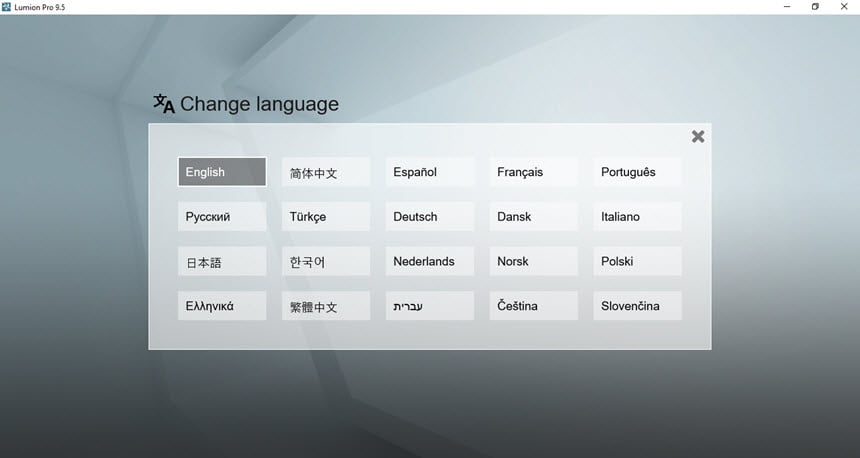Choose 日本語 language button
Image resolution: width=860 pixels, height=458 pixels.
click(x=222, y=261)
